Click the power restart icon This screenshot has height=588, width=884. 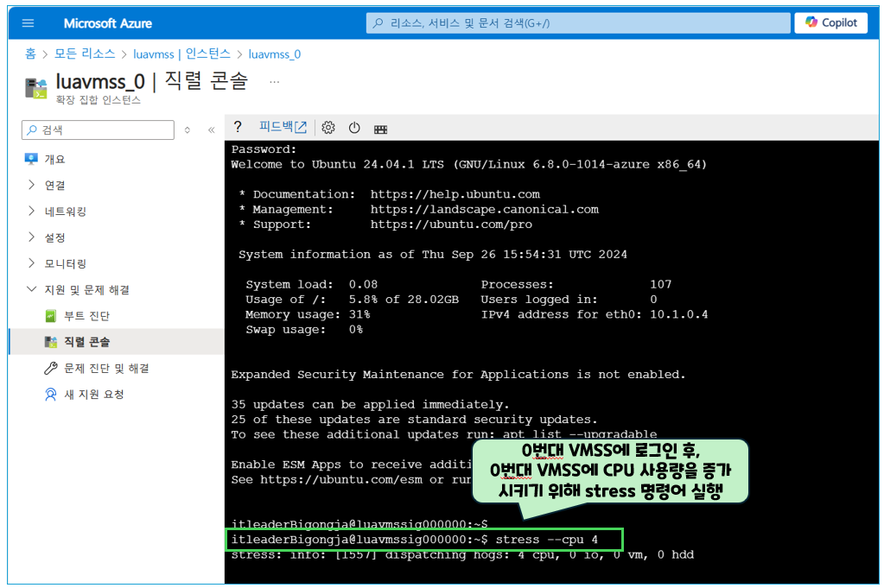coord(354,128)
